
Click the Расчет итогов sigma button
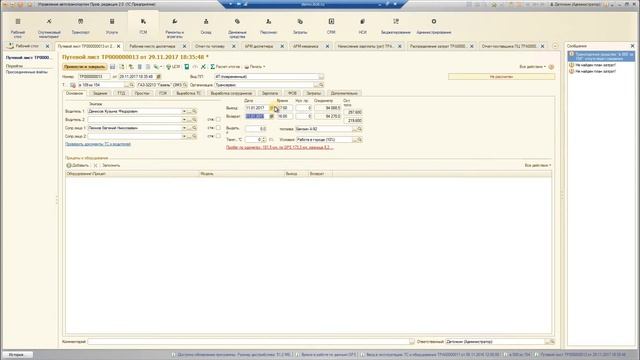point(225,67)
